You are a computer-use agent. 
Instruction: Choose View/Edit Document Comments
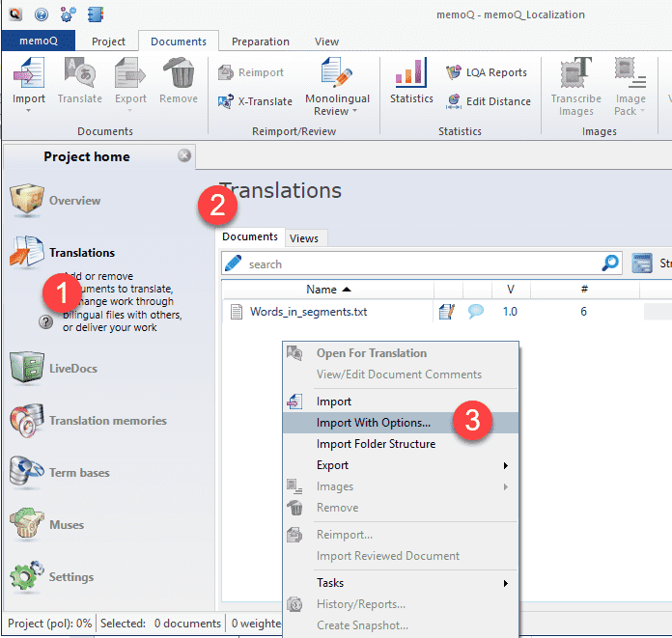tap(401, 374)
